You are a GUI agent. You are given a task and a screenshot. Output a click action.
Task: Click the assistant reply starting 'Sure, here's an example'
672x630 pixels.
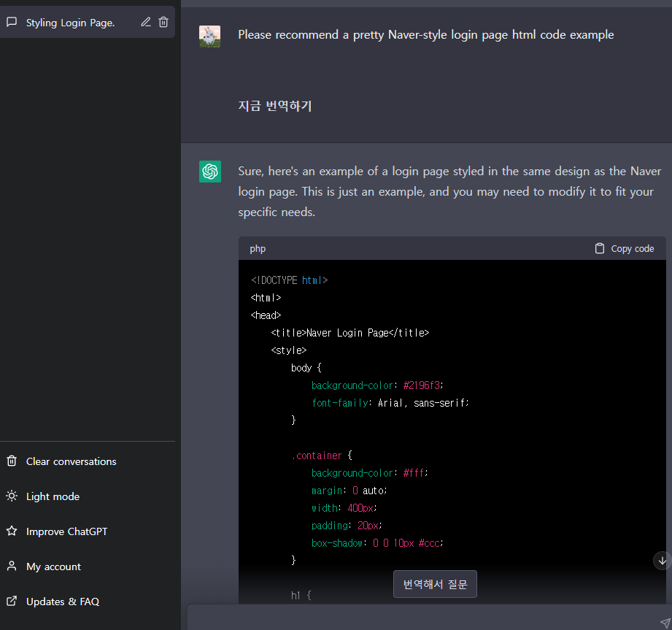449,192
